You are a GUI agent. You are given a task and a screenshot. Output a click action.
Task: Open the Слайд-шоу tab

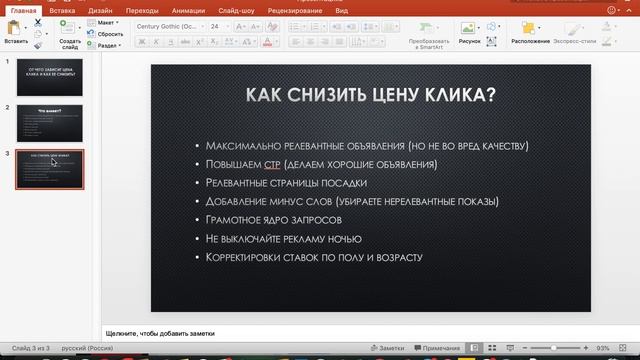pos(236,11)
